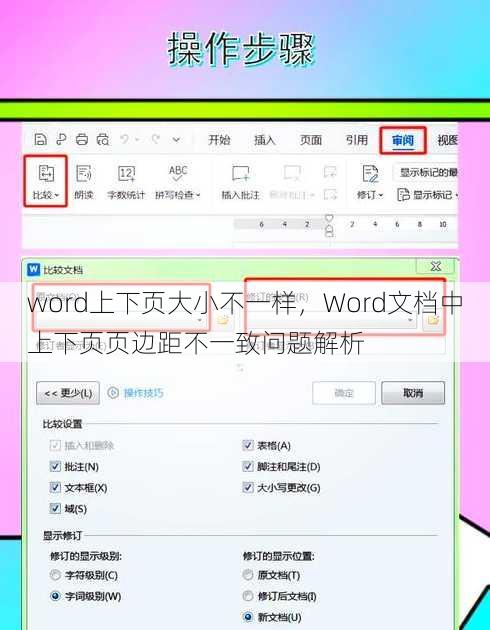Select the 审阅 tab
The height and width of the screenshot is (630, 490).
pos(403,140)
